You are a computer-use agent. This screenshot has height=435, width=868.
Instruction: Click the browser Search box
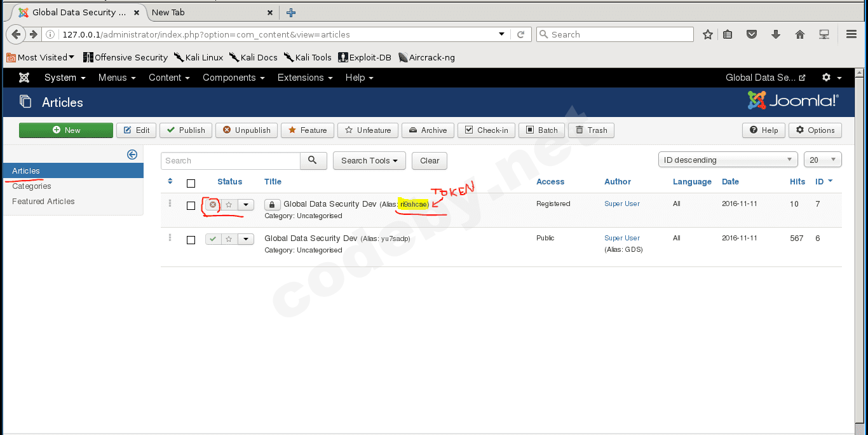point(615,34)
